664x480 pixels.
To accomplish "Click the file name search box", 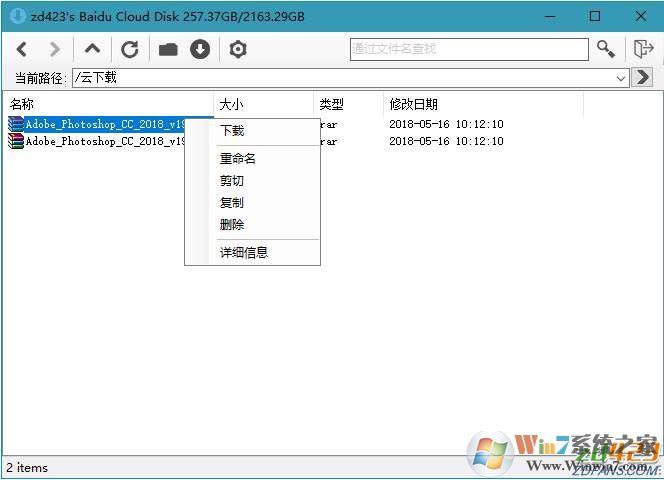I will [469, 49].
